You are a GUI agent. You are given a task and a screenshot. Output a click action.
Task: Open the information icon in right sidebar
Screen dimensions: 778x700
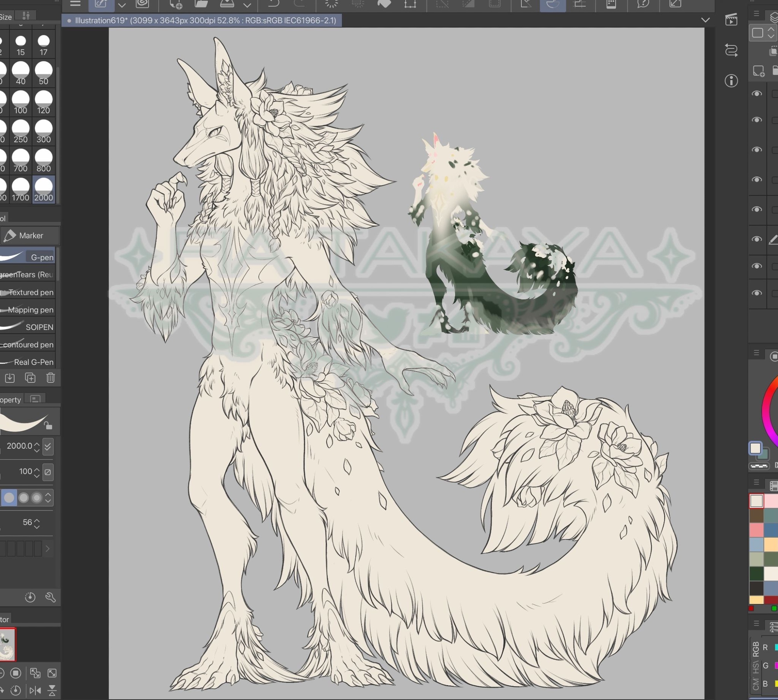point(731,80)
